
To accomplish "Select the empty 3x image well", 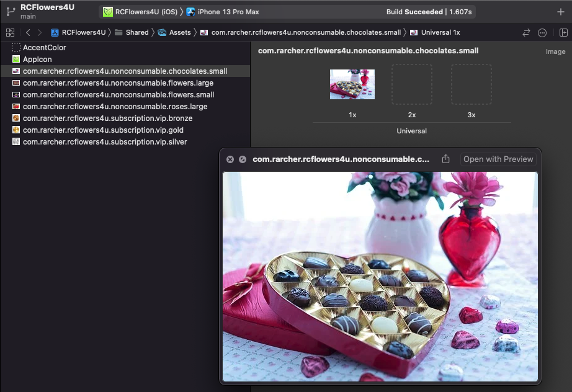I will (x=471, y=84).
